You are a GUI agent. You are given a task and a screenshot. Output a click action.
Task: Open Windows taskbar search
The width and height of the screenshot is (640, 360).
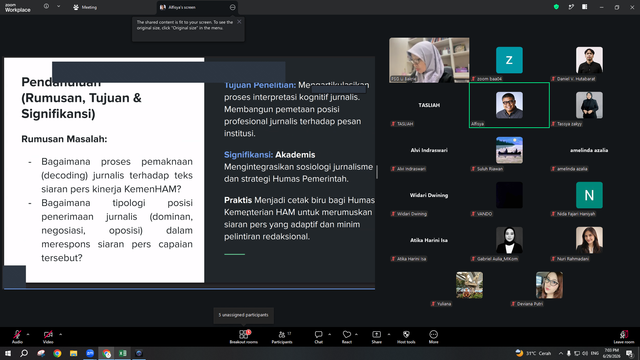[x=24, y=353]
